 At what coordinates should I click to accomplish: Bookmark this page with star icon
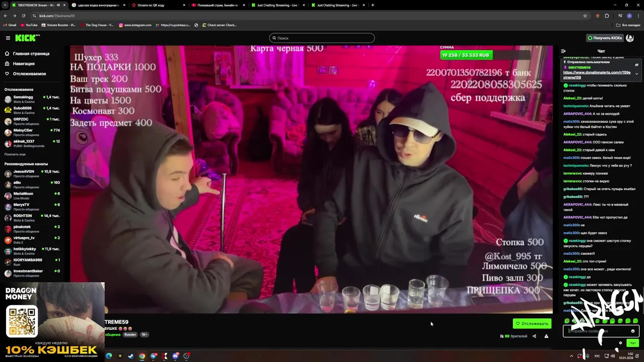[x=585, y=16]
